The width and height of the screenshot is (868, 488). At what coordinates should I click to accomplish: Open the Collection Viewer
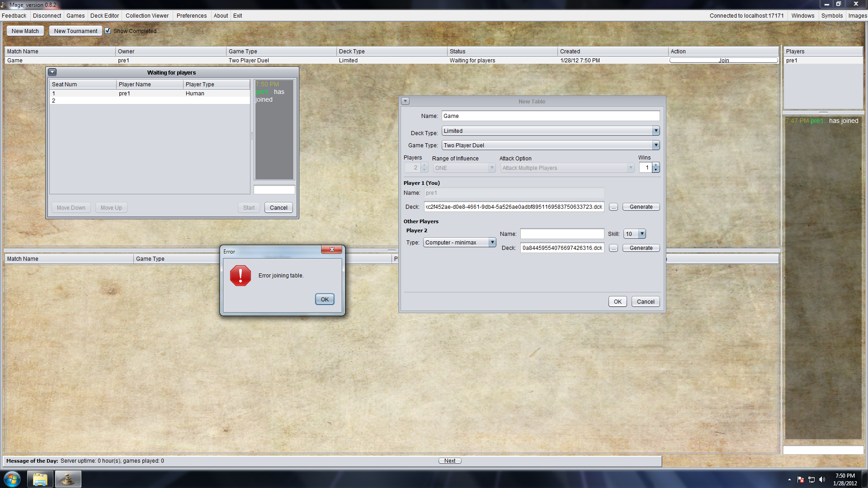pyautogui.click(x=147, y=15)
